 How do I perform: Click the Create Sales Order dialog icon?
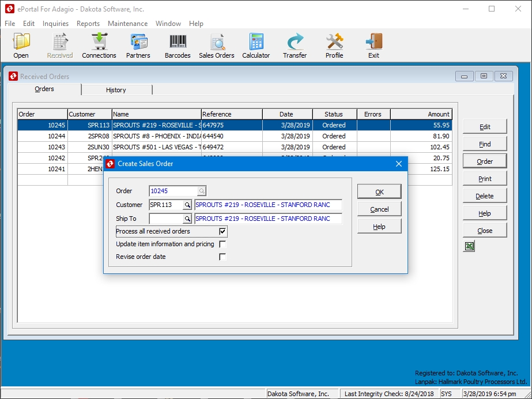pyautogui.click(x=110, y=164)
